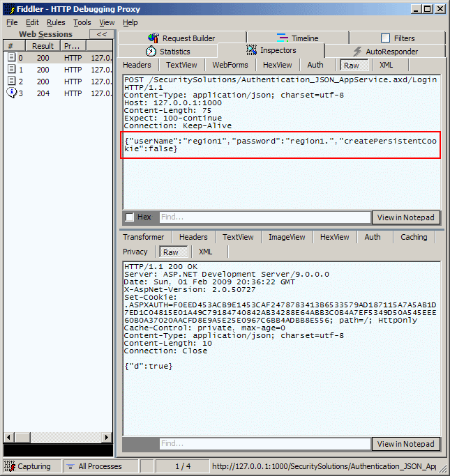Open the Rules menu
Screen dimensions: 450x476
pyautogui.click(x=56, y=22)
